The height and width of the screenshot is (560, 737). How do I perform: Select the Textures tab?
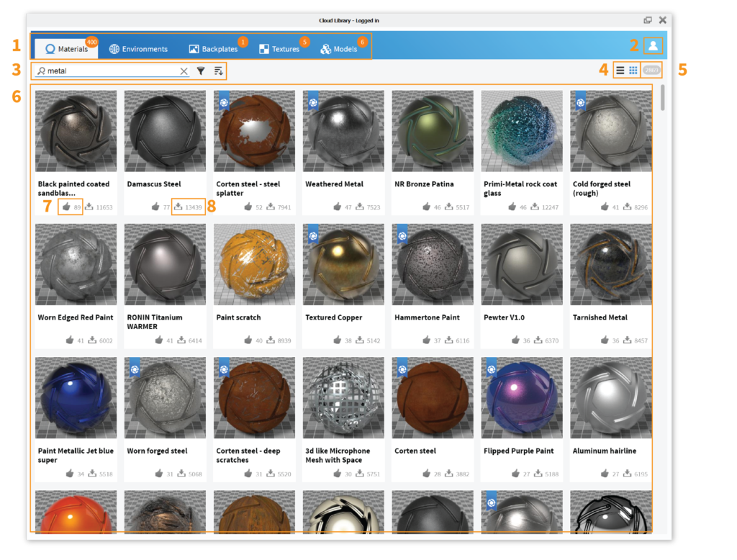coord(279,49)
